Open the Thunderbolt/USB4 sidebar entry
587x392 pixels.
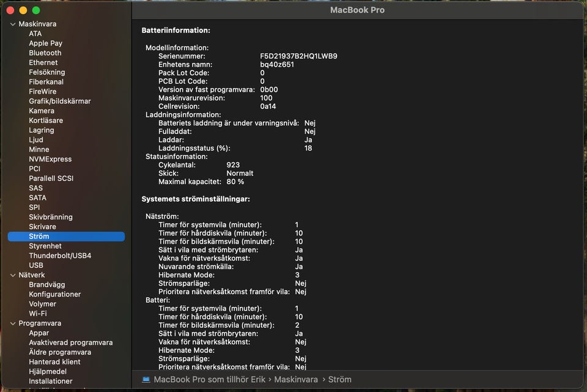[60, 256]
